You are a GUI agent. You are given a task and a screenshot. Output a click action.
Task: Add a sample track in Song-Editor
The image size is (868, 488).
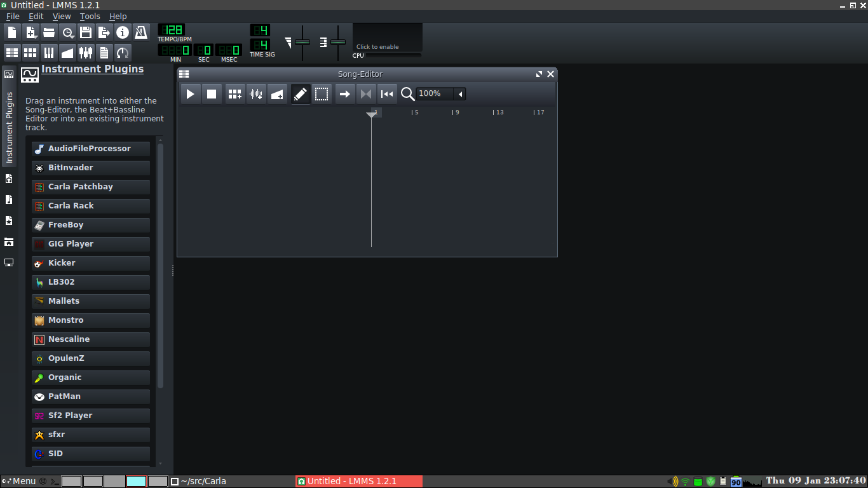pyautogui.click(x=256, y=94)
